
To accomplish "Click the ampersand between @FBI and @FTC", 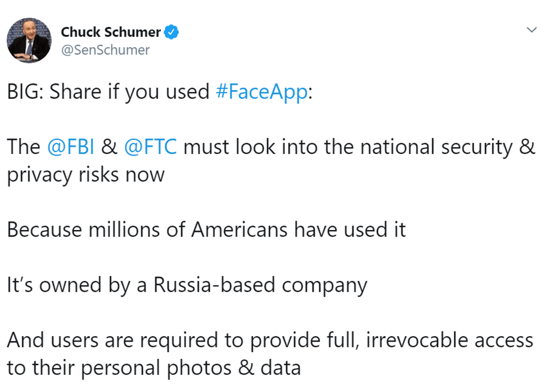I will click(110, 147).
